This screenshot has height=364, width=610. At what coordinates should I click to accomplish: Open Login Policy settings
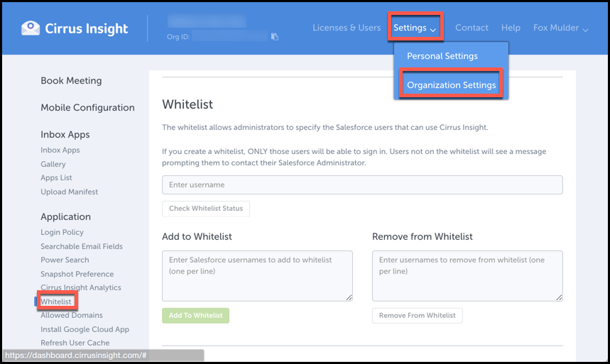(62, 232)
